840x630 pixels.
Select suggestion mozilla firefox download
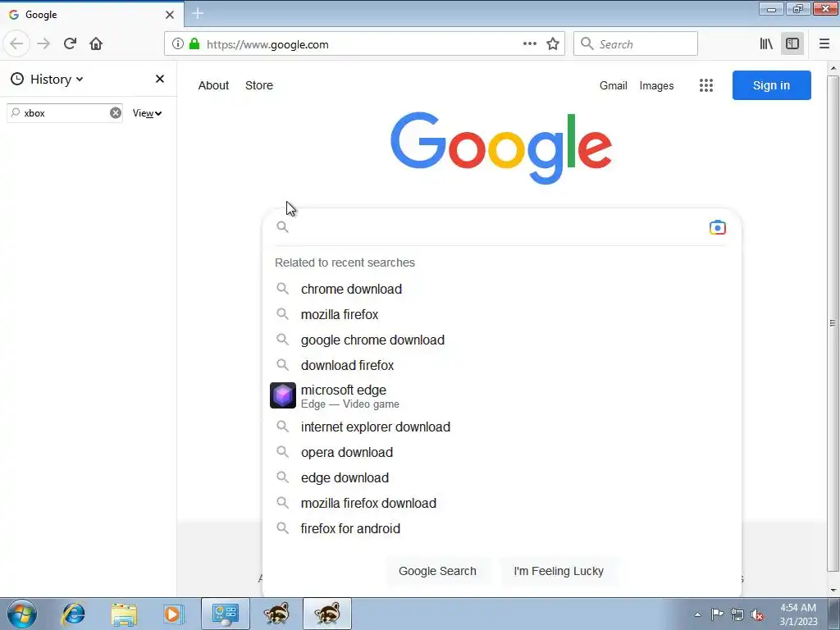point(501,503)
